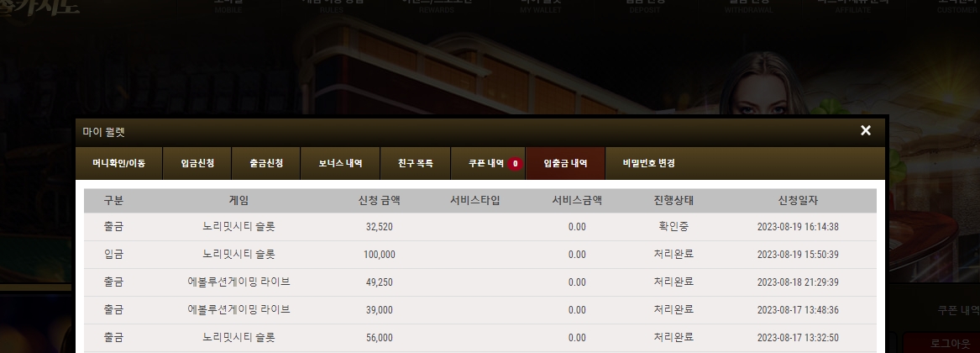Click the red 0 badge on 쿠폰 내역
Viewport: 980px width, 353px height.
pos(515,163)
